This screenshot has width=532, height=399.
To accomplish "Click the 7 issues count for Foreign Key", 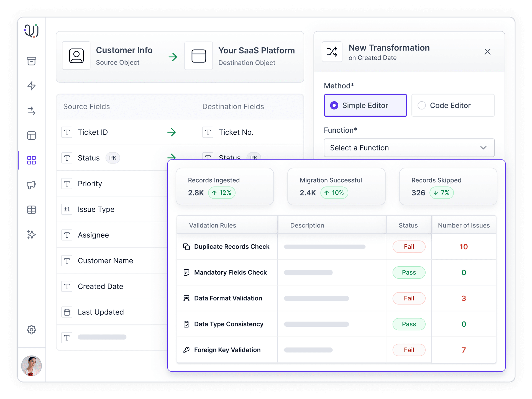I will pos(464,350).
